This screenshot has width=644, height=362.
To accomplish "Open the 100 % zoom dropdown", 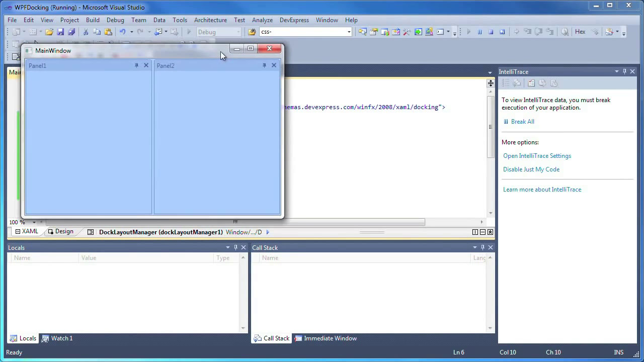I will [x=34, y=222].
